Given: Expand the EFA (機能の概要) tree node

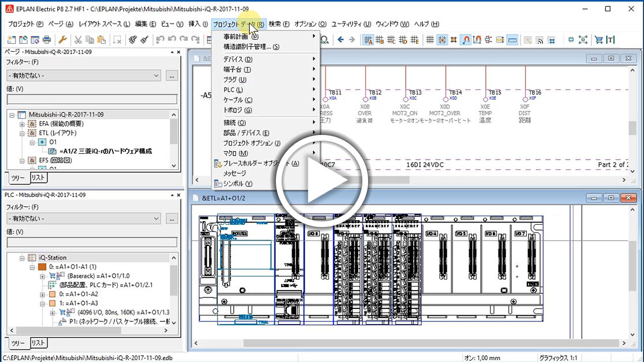Looking at the screenshot, I should click(x=23, y=124).
